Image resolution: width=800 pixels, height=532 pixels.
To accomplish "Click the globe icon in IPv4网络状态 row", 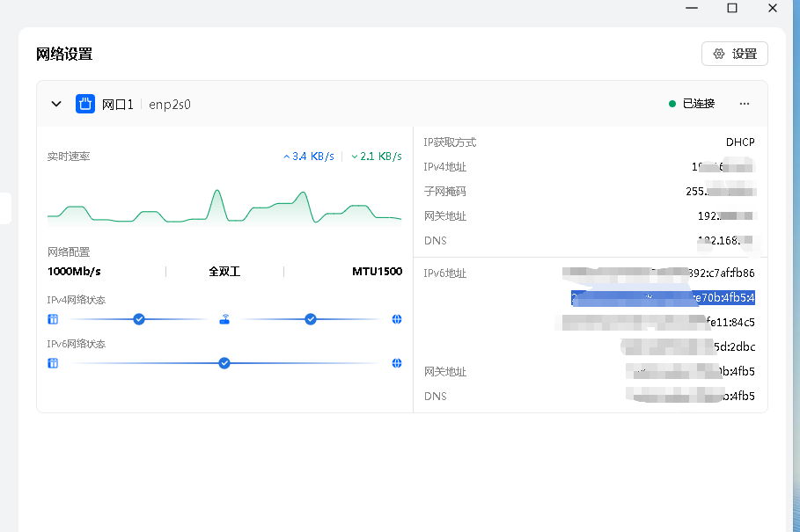I will [397, 319].
